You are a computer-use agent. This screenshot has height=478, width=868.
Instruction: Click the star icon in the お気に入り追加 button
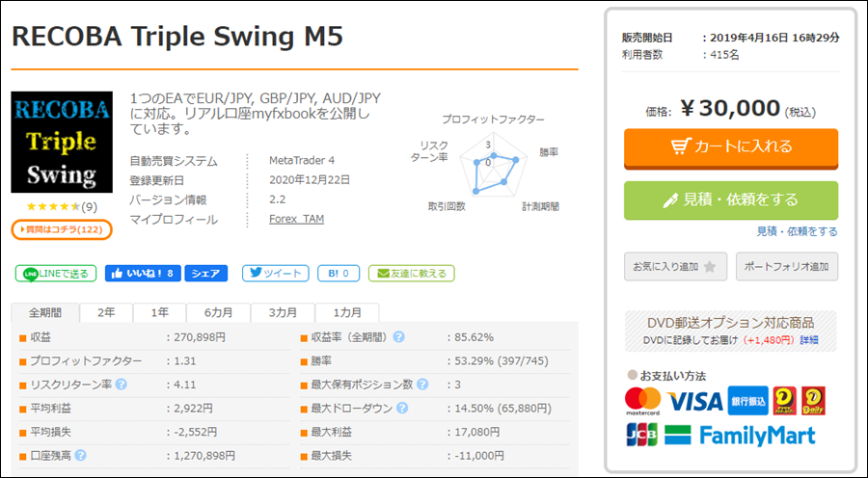tap(710, 267)
